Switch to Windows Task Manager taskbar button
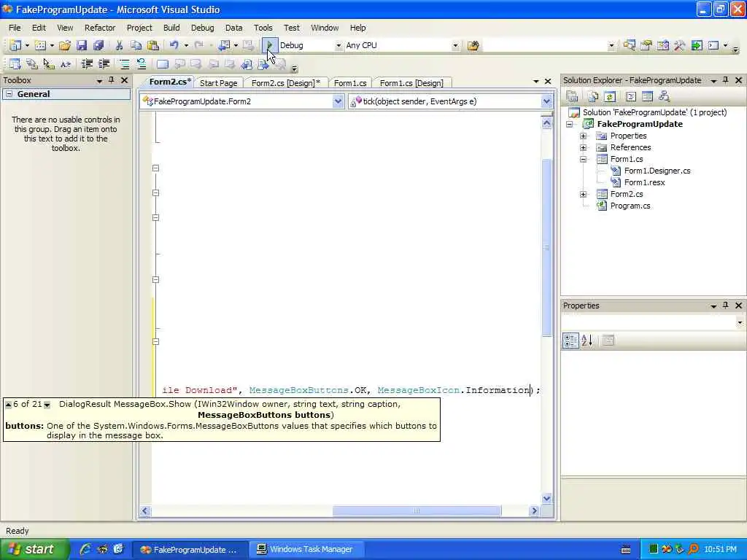The image size is (747, 560). click(307, 549)
